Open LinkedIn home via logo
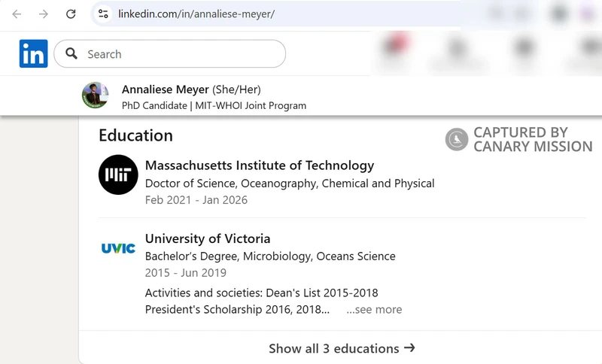602x364 pixels. [x=33, y=53]
